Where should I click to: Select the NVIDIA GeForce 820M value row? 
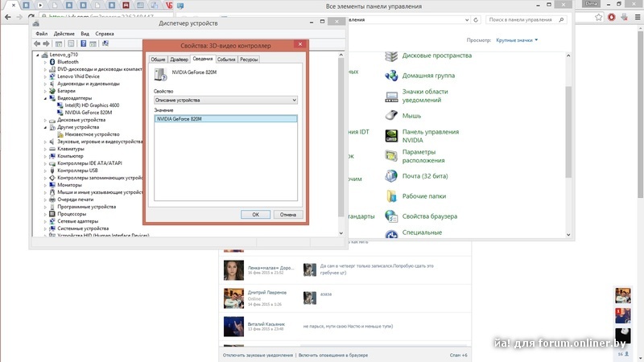tap(225, 119)
